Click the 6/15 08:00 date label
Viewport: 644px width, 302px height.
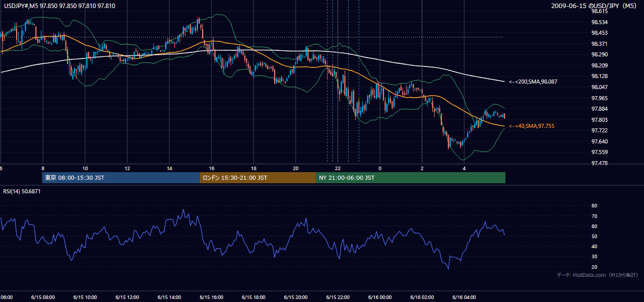point(43,297)
